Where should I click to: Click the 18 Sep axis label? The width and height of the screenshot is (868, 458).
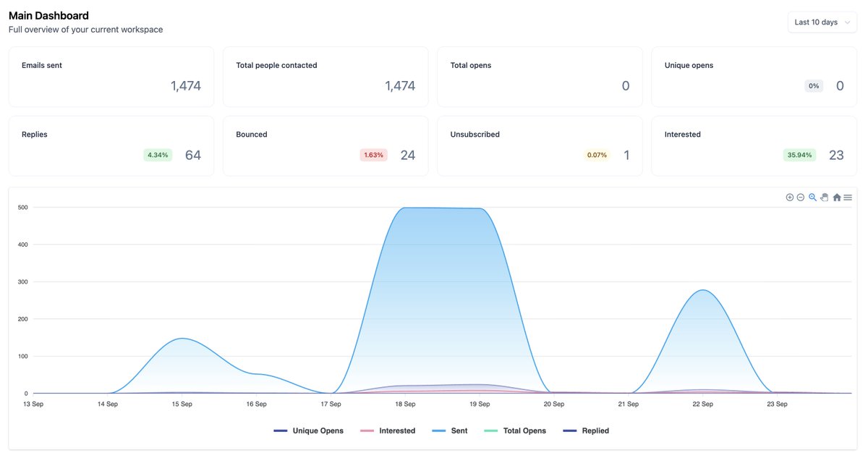pyautogui.click(x=405, y=404)
